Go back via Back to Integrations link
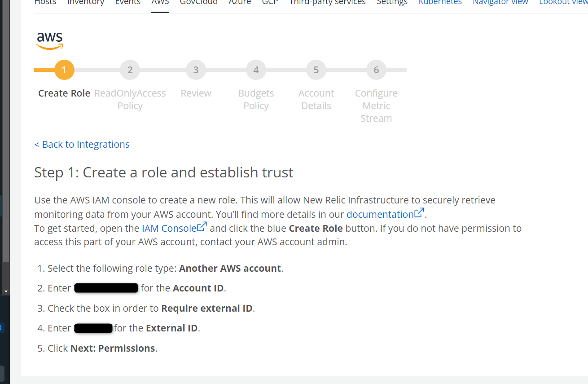 (x=82, y=145)
